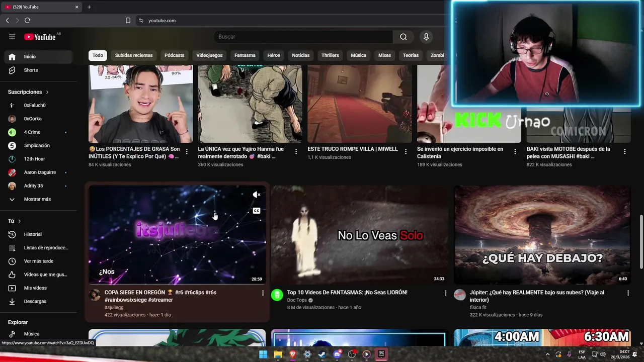Open more options for Yujiro Hanma video

point(296,151)
